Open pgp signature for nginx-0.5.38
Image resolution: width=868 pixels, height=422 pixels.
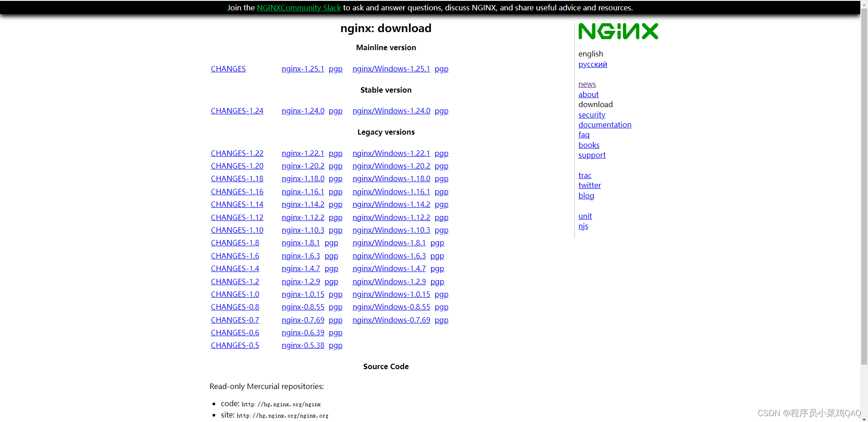tap(335, 345)
